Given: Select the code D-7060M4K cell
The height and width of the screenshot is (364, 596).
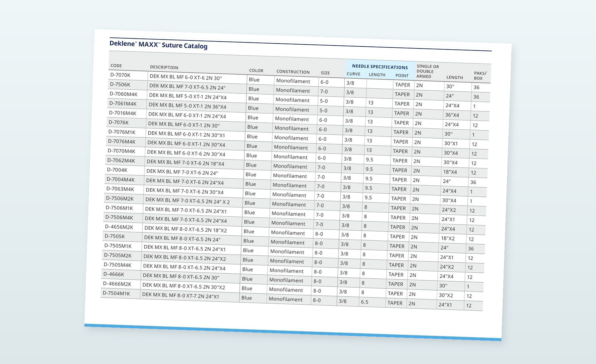Looking at the screenshot, I should point(124,94).
